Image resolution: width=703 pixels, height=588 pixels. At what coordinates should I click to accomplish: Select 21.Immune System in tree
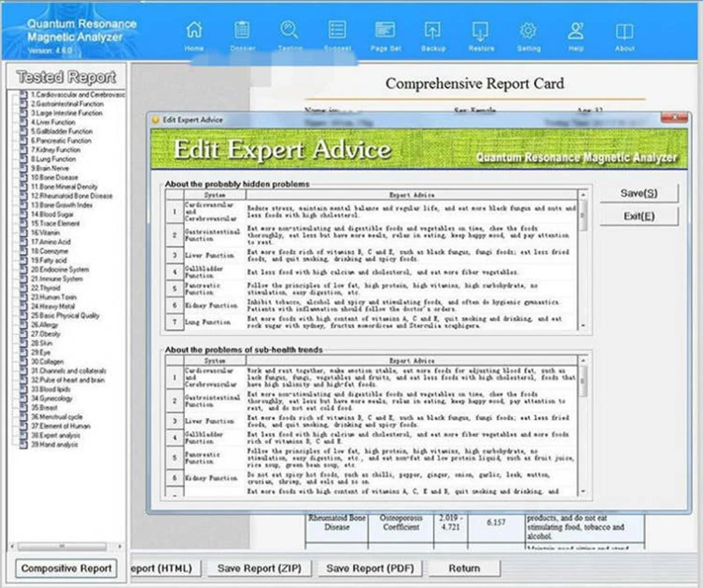57,279
